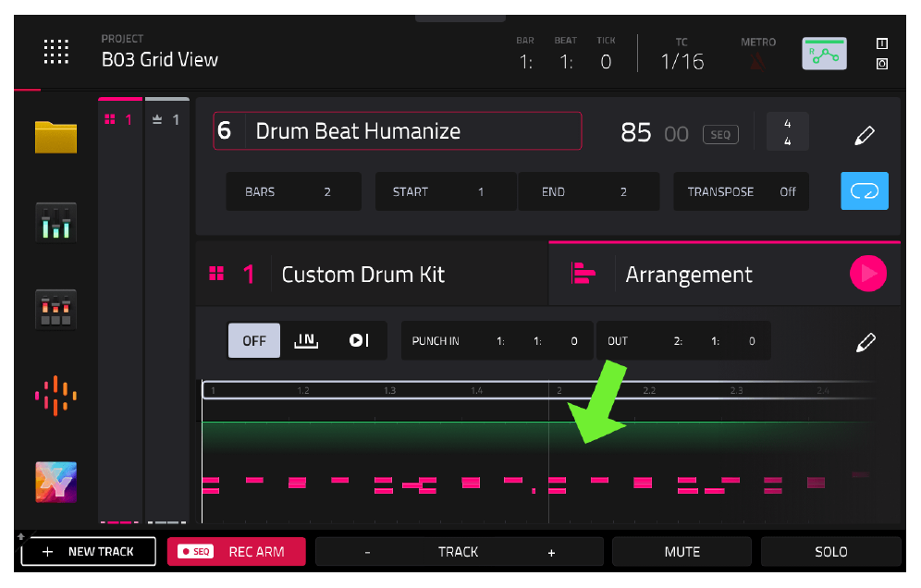Toggle the SEQ tempo source button

pos(720,134)
